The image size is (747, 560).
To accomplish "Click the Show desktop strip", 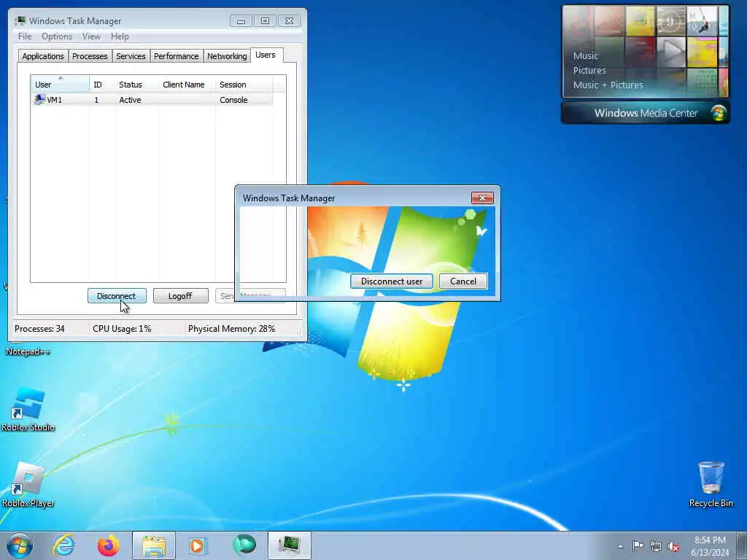I will click(742, 545).
